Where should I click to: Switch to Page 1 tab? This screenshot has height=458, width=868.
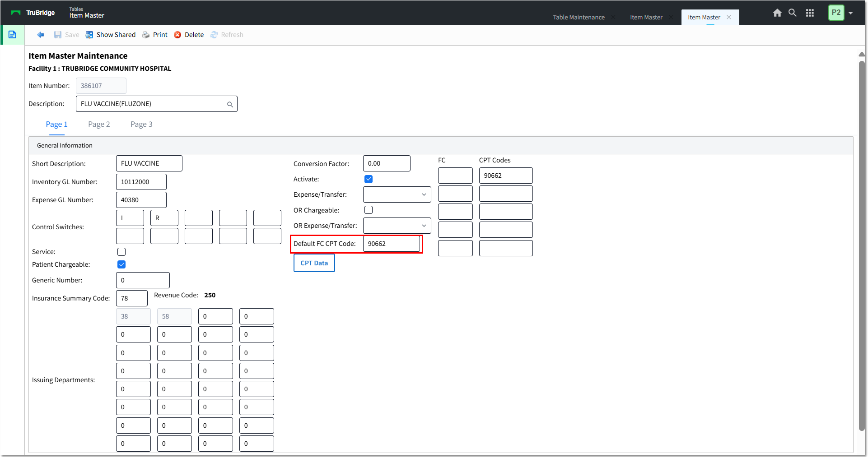tap(56, 124)
